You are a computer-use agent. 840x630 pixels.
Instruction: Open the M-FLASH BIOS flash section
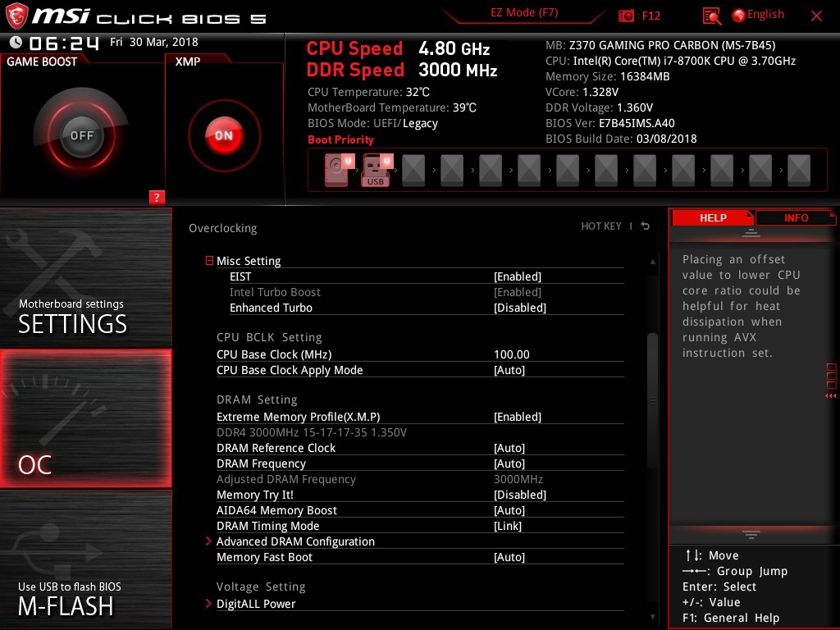(85, 559)
